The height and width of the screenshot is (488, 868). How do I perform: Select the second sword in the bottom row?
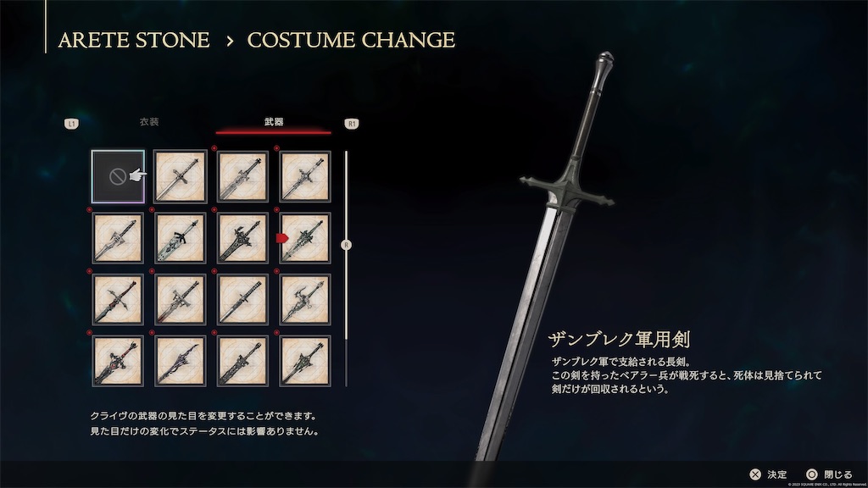coord(180,361)
